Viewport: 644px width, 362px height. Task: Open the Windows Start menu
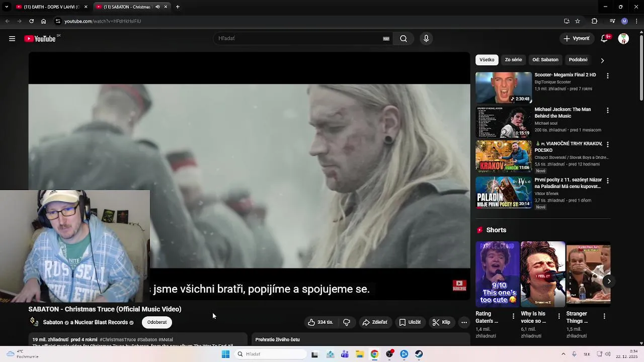(x=225, y=354)
